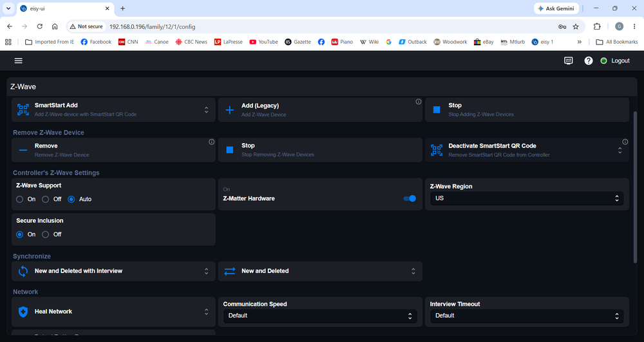Click the SmartStart Add QR code icon
This screenshot has width=644, height=342.
(23, 109)
